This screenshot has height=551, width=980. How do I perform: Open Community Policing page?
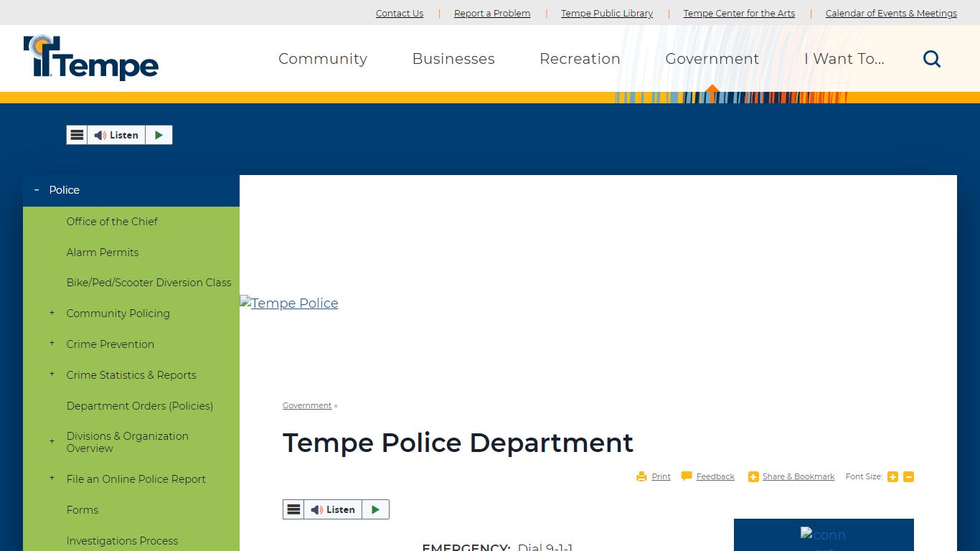click(118, 314)
